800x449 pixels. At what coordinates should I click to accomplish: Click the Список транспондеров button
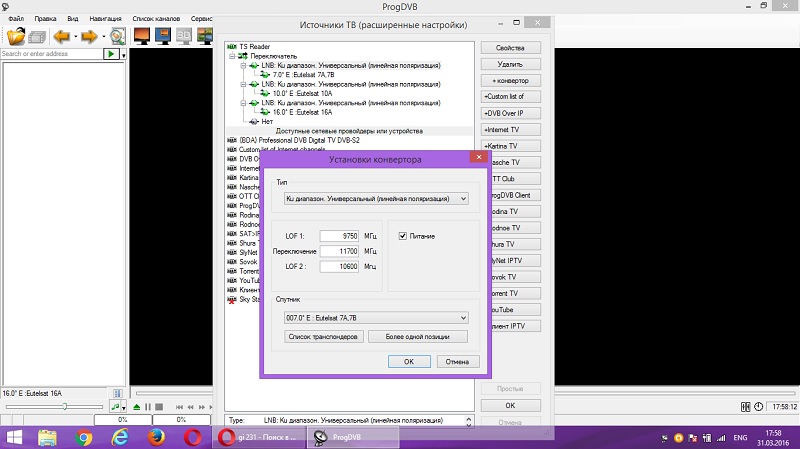coord(323,337)
